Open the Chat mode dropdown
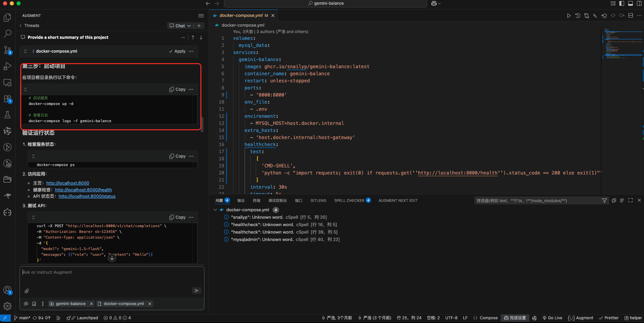Image resolution: width=644 pixels, height=323 pixels. point(180,26)
